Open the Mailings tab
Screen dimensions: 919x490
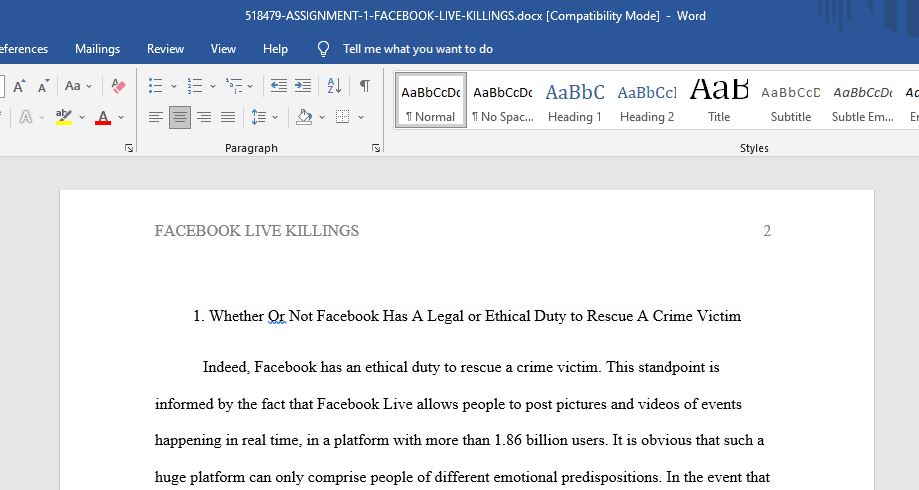(97, 49)
